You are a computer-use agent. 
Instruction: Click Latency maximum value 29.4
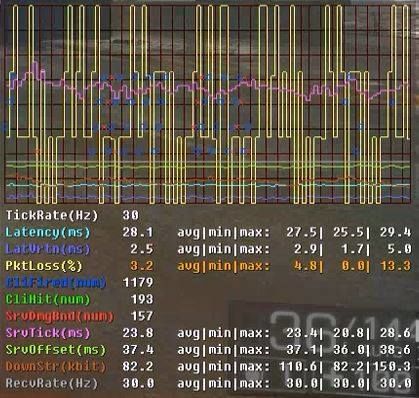click(395, 232)
